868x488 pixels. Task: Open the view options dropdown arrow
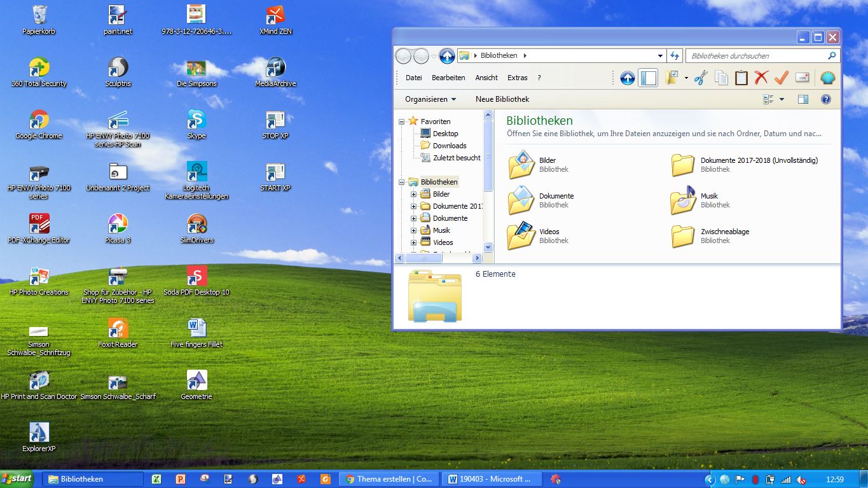(x=782, y=99)
